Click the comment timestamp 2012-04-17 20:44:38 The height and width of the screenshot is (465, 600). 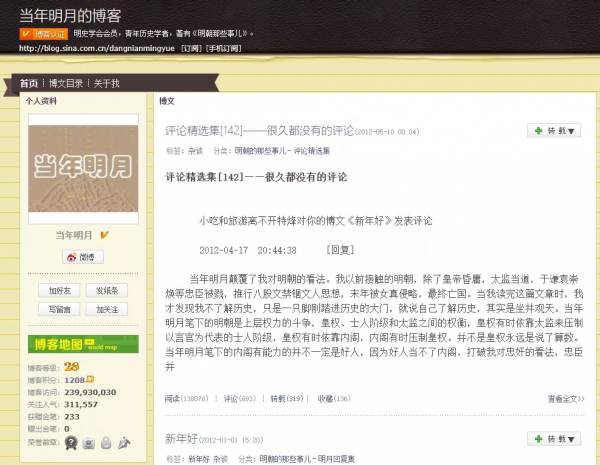coord(248,250)
